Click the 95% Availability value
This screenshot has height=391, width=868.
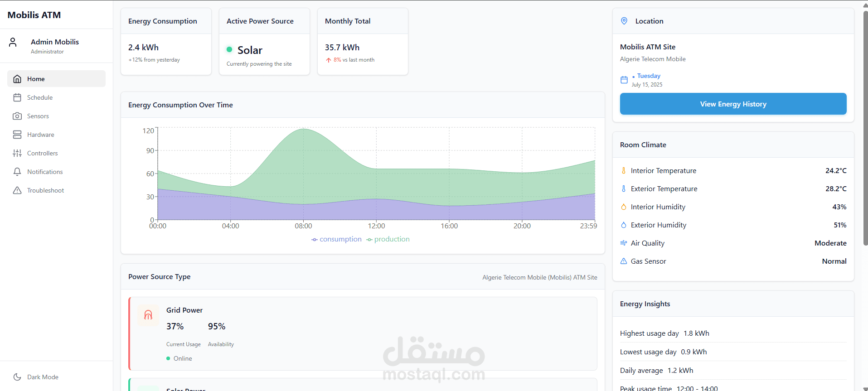point(217,326)
